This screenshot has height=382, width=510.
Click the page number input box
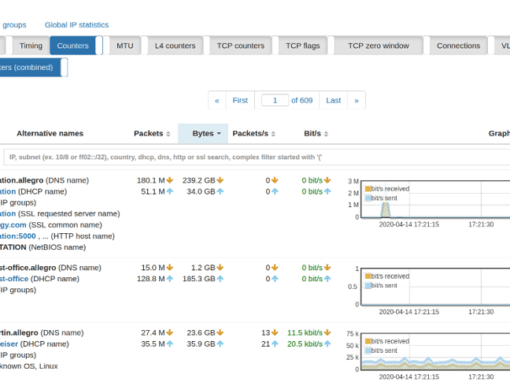pos(275,100)
